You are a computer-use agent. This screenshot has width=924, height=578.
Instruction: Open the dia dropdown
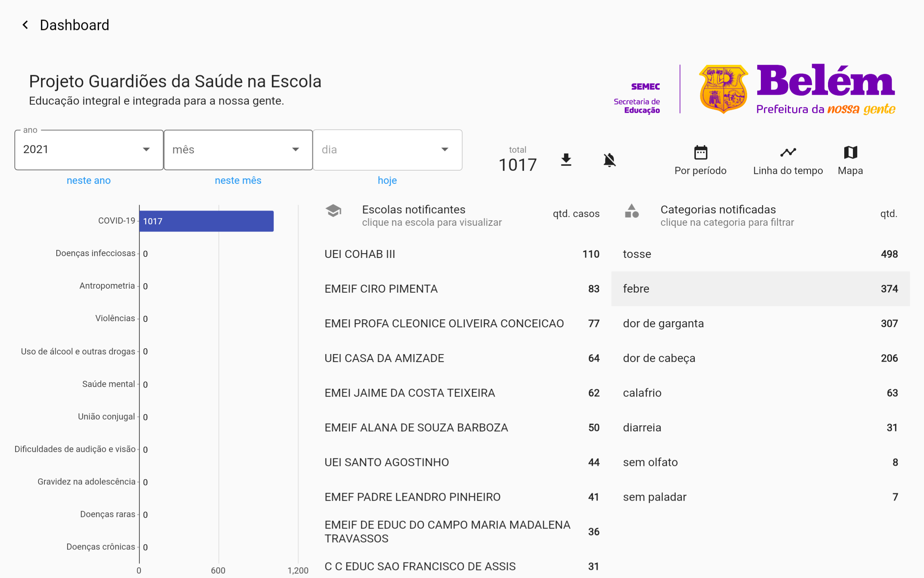click(388, 150)
